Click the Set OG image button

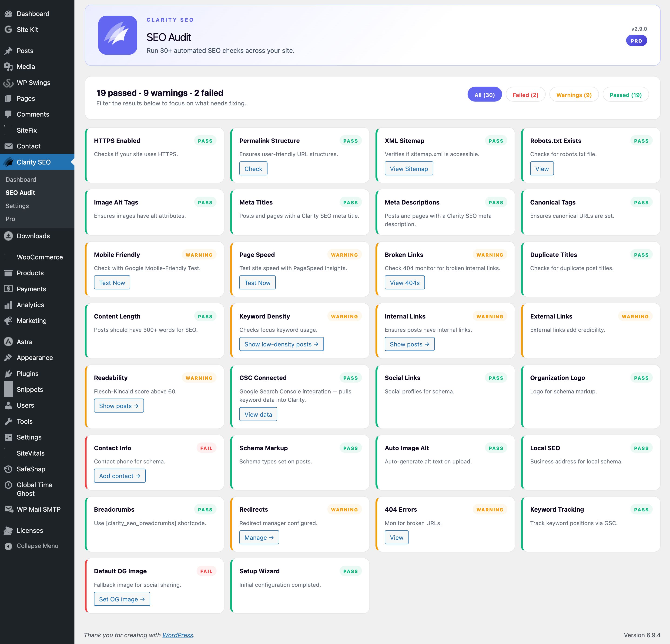122,599
